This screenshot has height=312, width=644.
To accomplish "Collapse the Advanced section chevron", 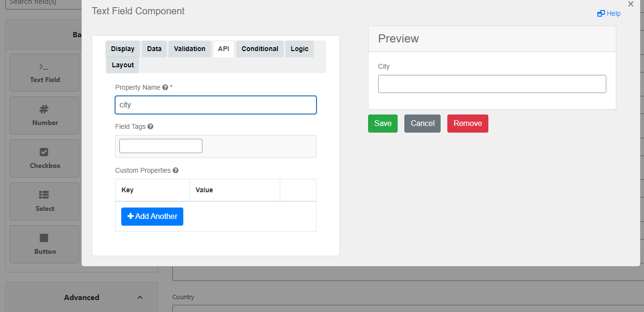I will coord(140,298).
